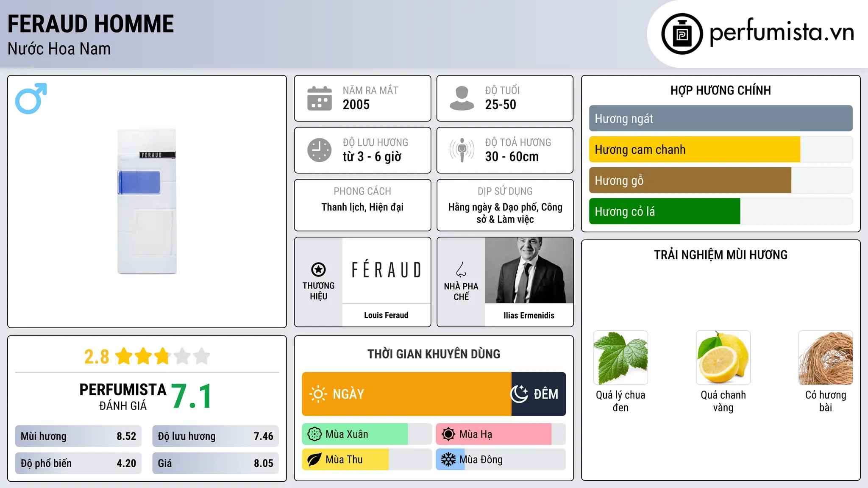Screen dimensions: 868x488
Task: Click the green Perfumista score 7.1
Action: tap(192, 396)
